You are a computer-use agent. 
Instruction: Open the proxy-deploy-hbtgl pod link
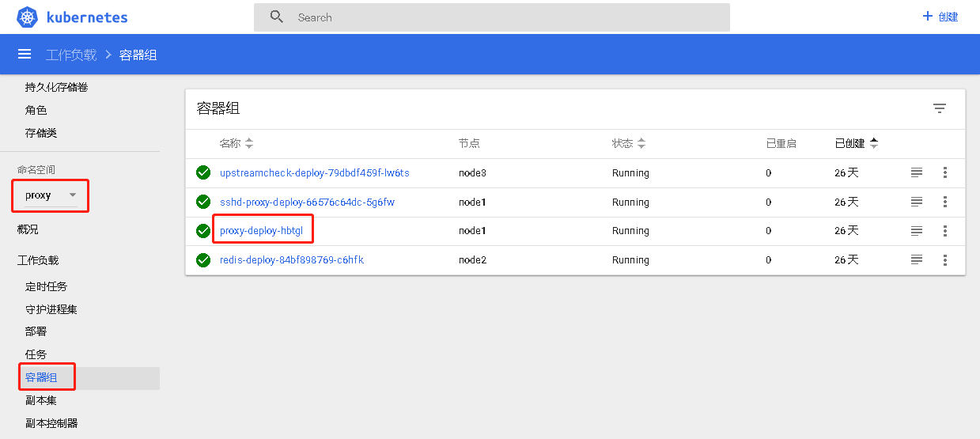pyautogui.click(x=261, y=231)
